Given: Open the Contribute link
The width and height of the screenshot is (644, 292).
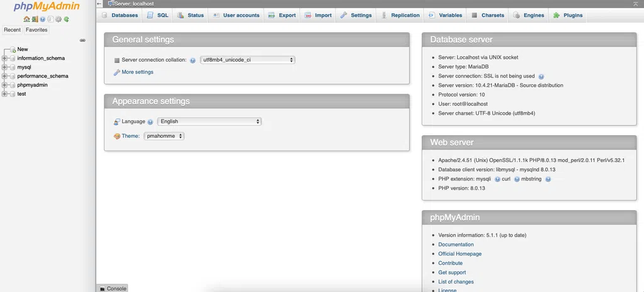Looking at the screenshot, I should click(450, 263).
